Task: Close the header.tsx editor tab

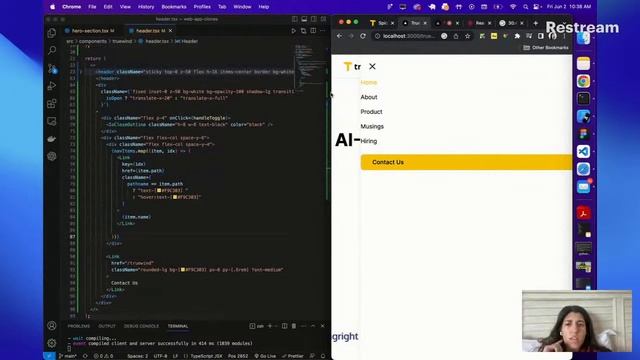Action: coord(170,31)
